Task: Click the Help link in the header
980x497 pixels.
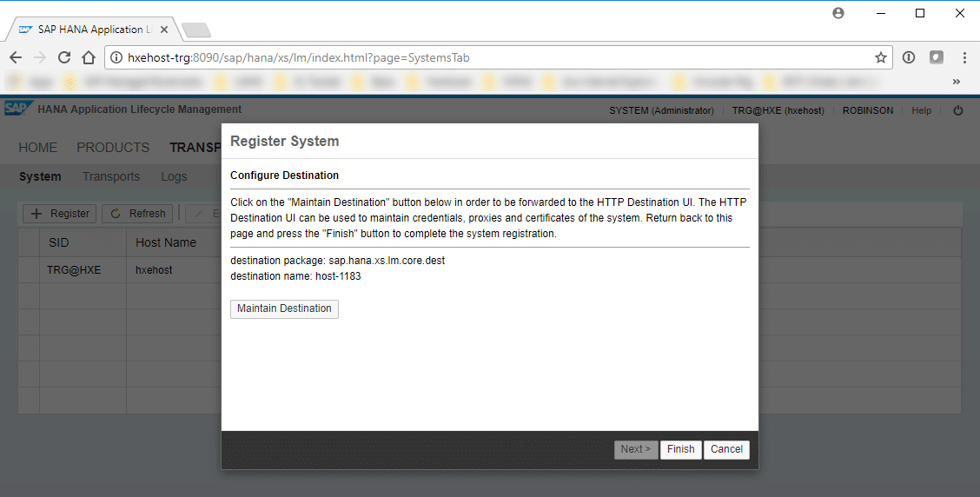Action: 921,110
